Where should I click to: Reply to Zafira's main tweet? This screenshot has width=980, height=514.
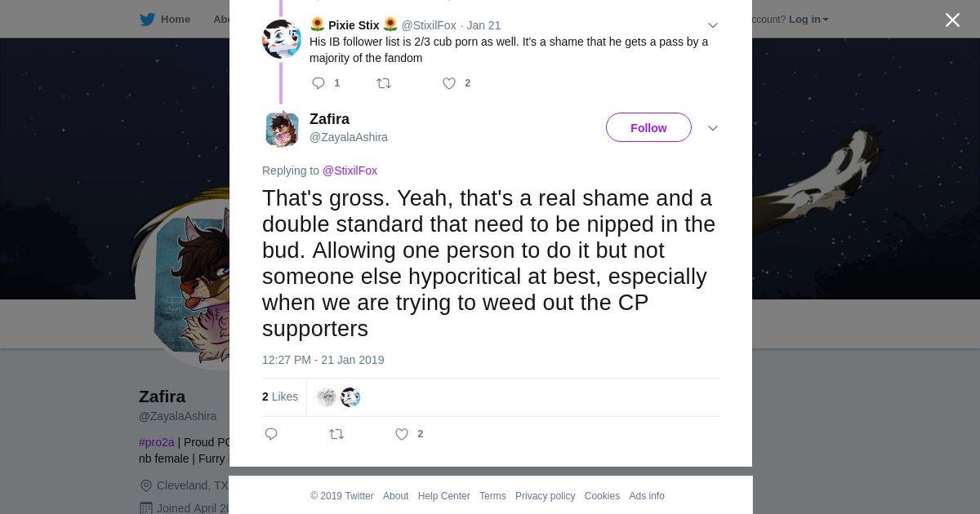(x=271, y=434)
